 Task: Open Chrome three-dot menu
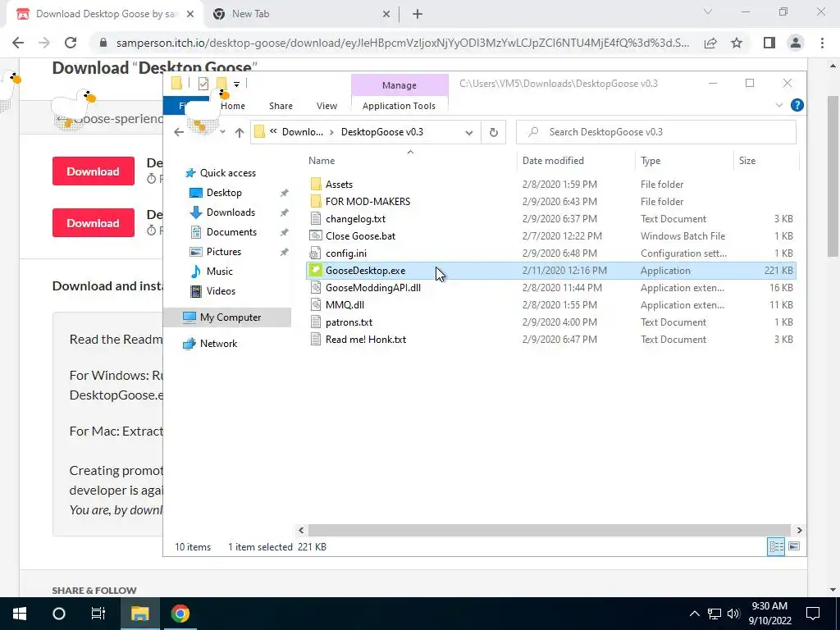pyautogui.click(x=822, y=43)
